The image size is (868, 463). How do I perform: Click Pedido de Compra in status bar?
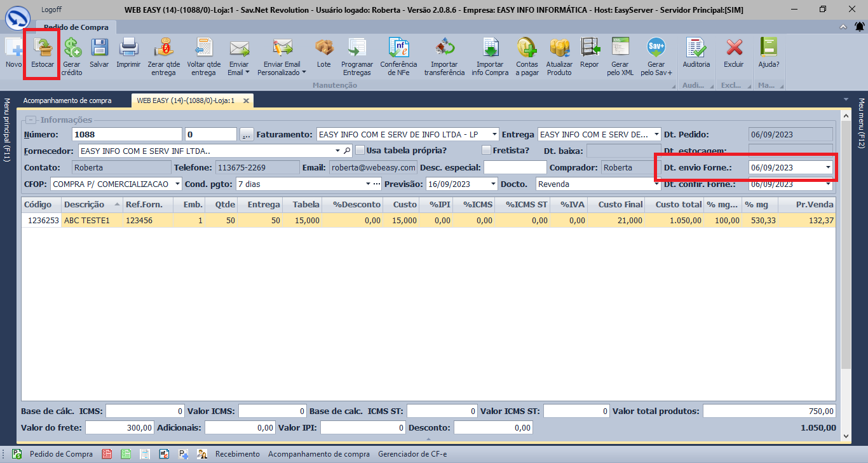pos(61,454)
